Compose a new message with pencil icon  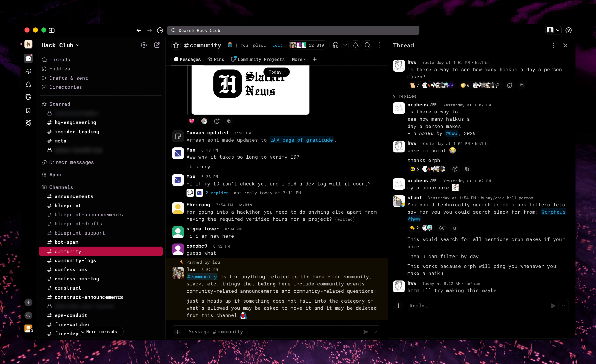[157, 45]
